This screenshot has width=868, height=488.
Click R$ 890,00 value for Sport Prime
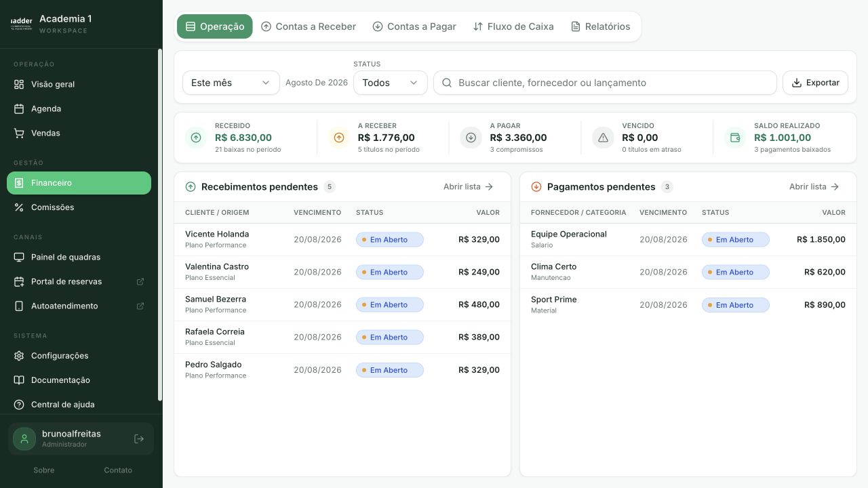click(825, 304)
